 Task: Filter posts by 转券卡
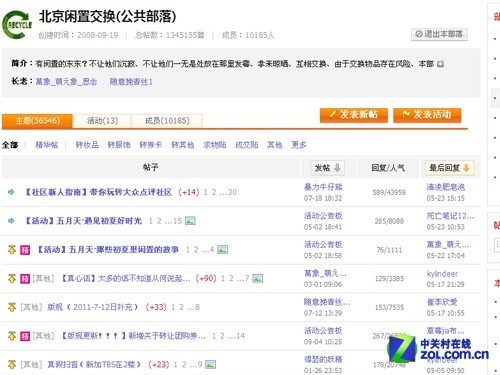click(151, 145)
